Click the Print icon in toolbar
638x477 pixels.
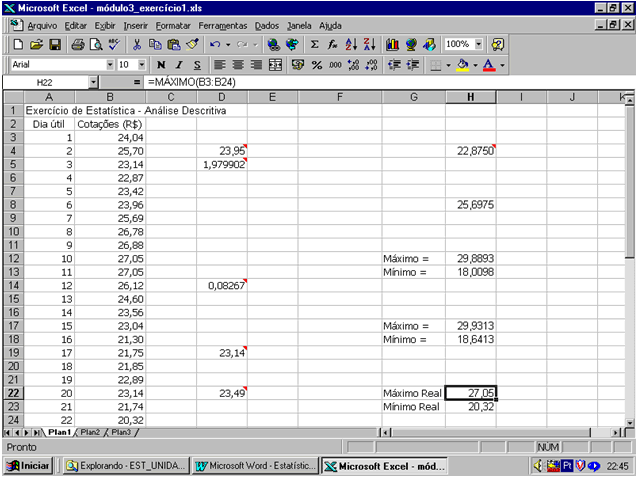(x=78, y=45)
